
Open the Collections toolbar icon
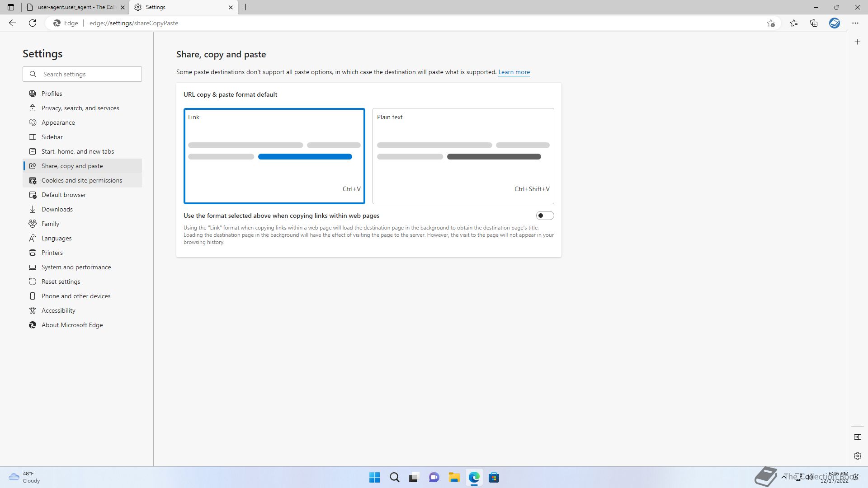814,23
